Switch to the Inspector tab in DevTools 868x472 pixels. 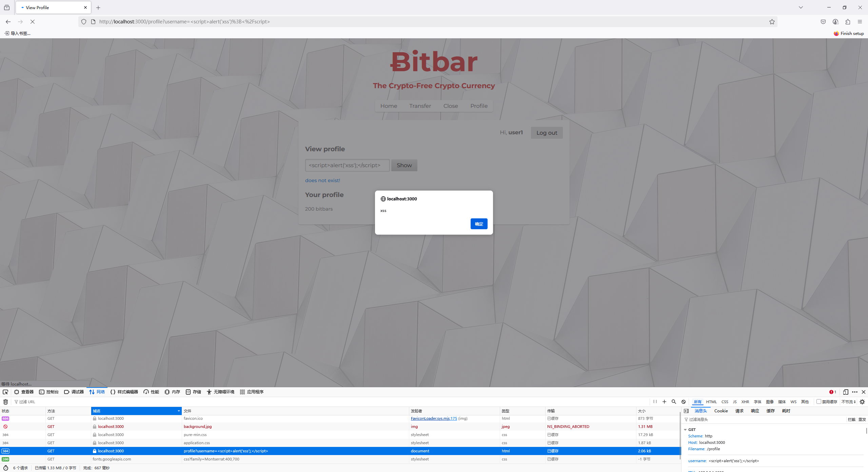point(24,392)
